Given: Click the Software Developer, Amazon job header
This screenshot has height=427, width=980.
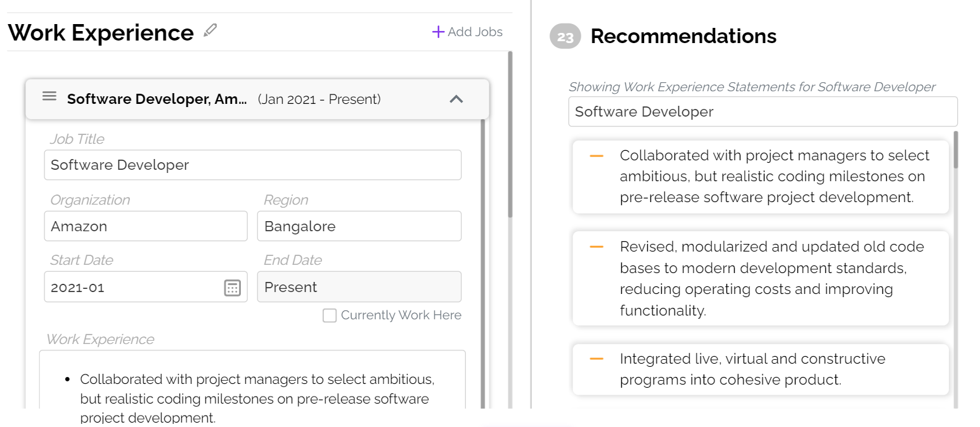Looking at the screenshot, I should 157,99.
